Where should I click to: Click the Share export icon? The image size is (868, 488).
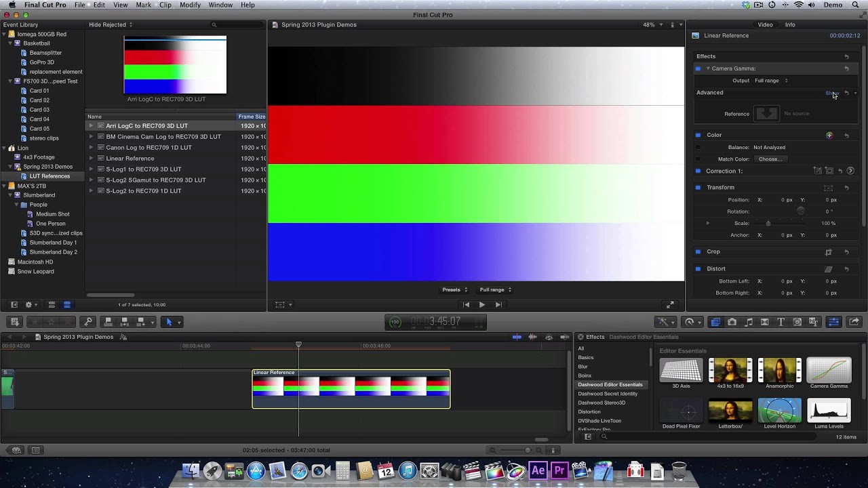point(854,322)
